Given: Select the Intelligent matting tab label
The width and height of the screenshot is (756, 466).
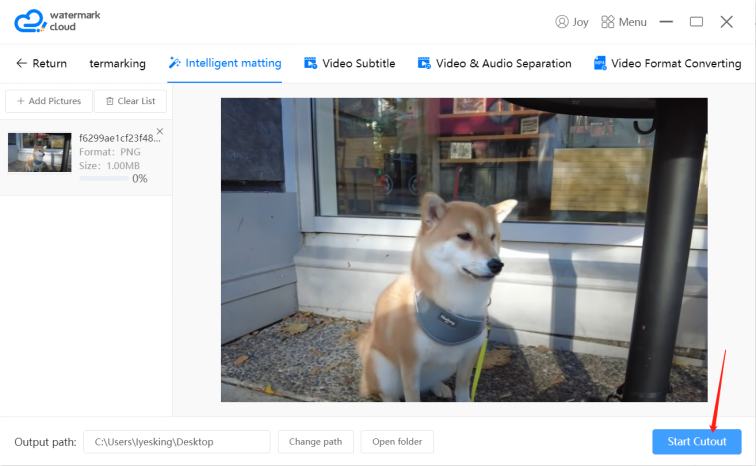Looking at the screenshot, I should click(233, 63).
